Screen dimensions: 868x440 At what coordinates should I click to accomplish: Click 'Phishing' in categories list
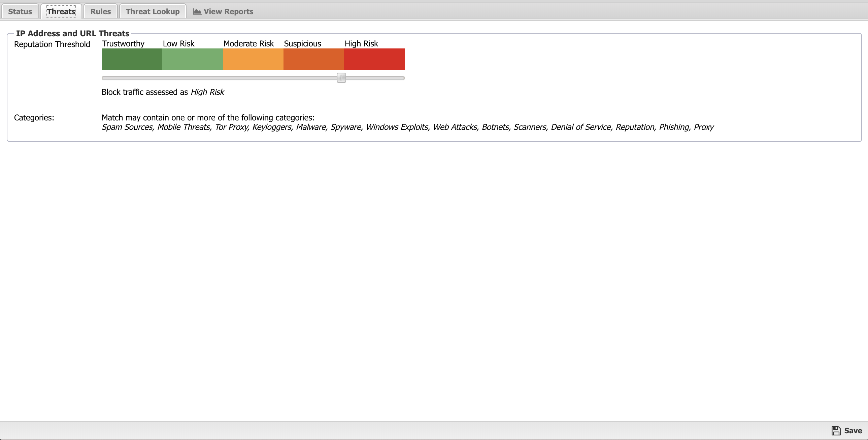tap(674, 127)
